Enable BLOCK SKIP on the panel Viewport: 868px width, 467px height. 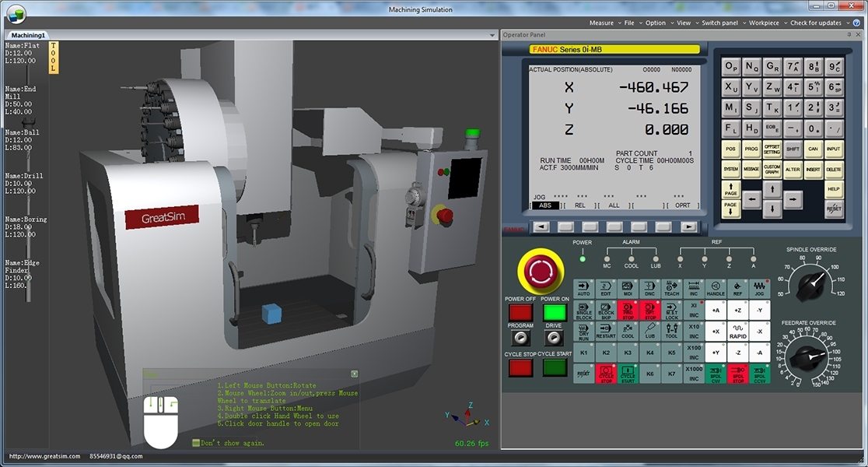pyautogui.click(x=606, y=310)
